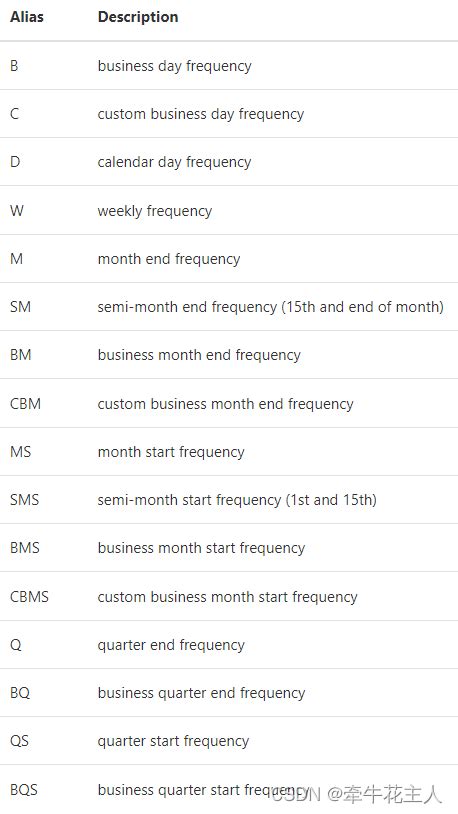Click 'custom business day frequency' text
The image size is (458, 814).
[201, 114]
